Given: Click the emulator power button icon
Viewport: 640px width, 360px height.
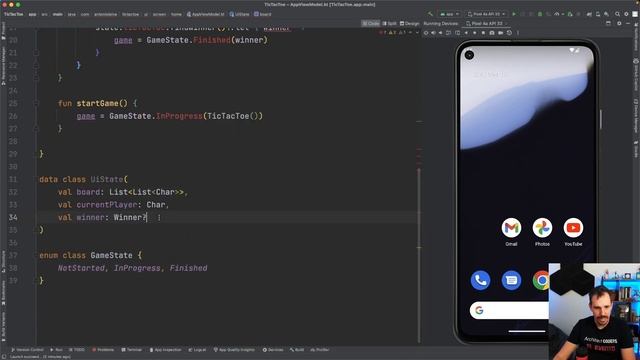Looking at the screenshot, I should [x=426, y=33].
